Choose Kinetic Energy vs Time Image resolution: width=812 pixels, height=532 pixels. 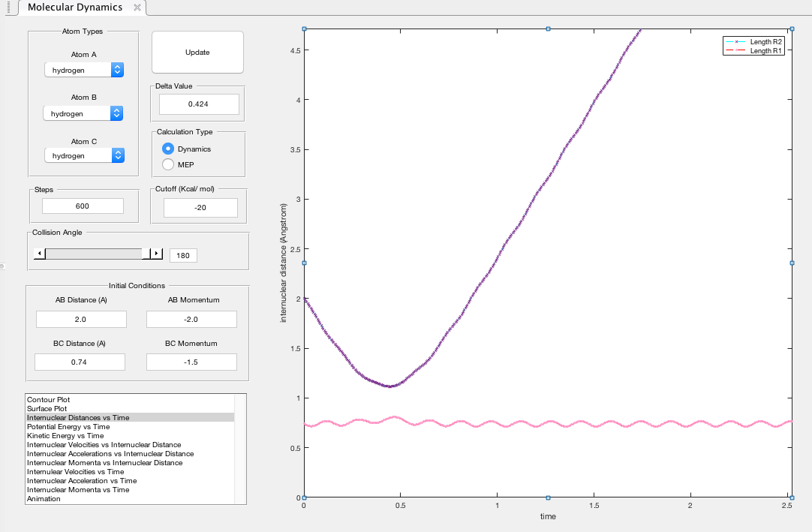point(130,436)
